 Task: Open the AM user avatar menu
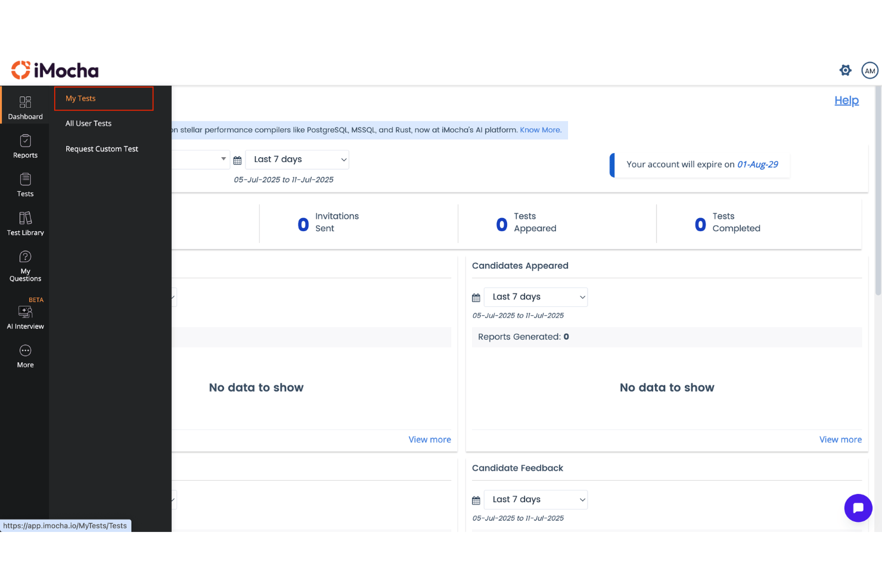click(869, 70)
